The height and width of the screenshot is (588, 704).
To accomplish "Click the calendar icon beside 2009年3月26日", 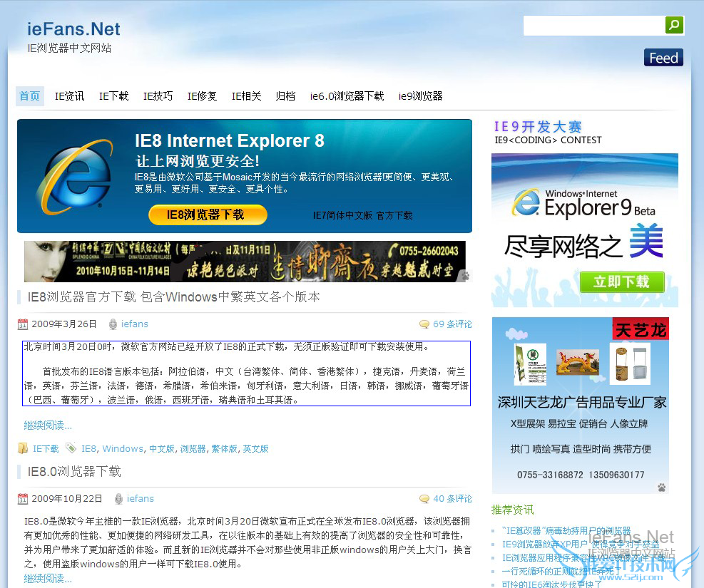I will pos(22,324).
